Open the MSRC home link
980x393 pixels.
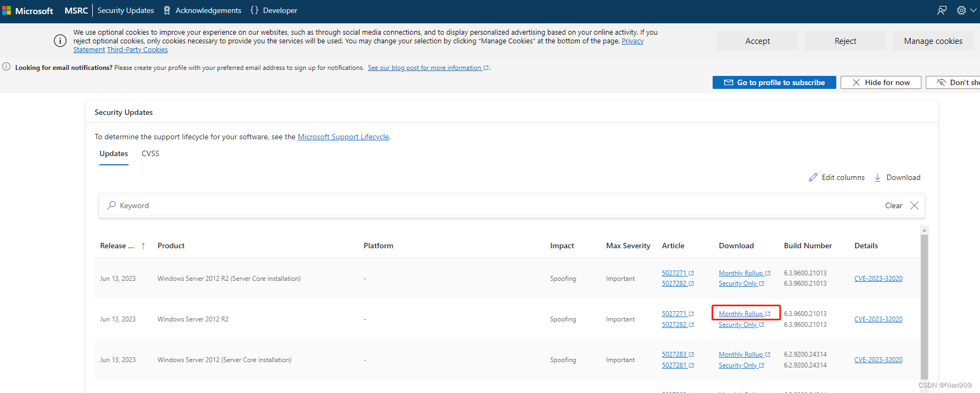(76, 11)
